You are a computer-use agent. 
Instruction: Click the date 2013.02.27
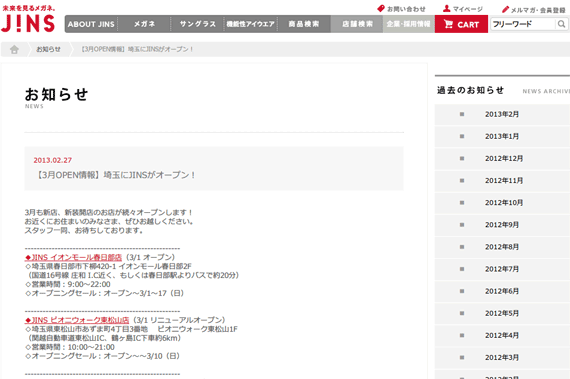[x=53, y=160]
